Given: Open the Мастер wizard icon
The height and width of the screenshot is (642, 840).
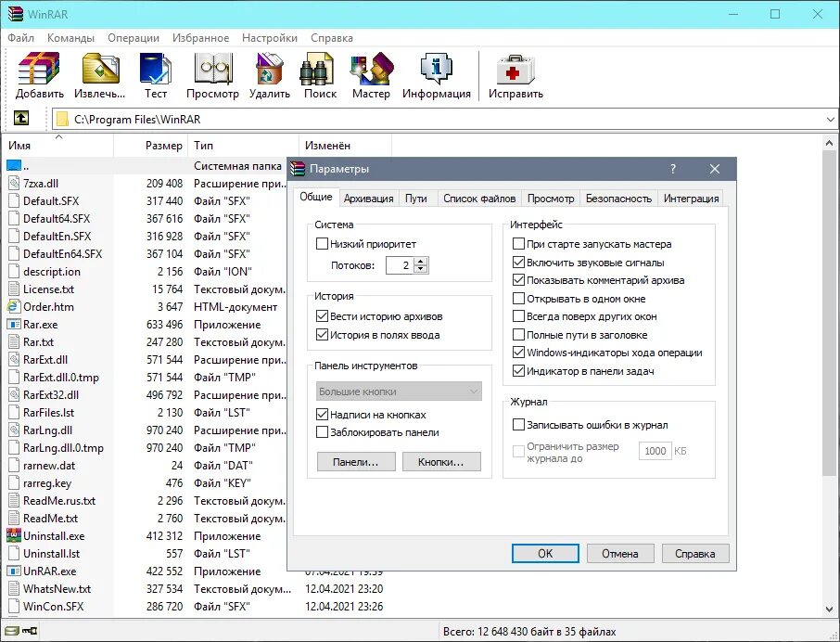Looking at the screenshot, I should tap(371, 68).
